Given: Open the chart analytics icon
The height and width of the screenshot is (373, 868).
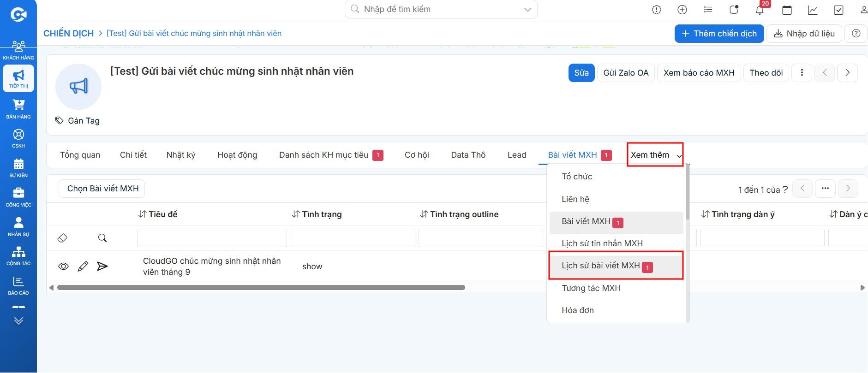Looking at the screenshot, I should pyautogui.click(x=813, y=10).
